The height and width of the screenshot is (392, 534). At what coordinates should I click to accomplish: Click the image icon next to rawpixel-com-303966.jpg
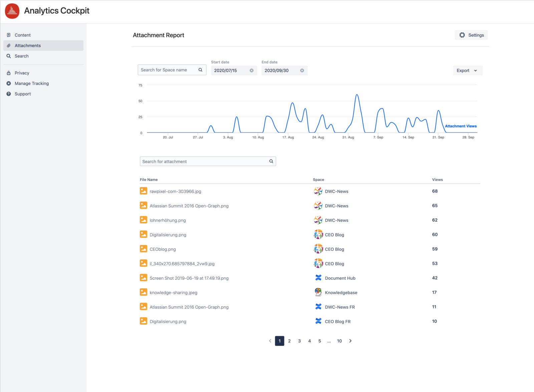pos(144,191)
